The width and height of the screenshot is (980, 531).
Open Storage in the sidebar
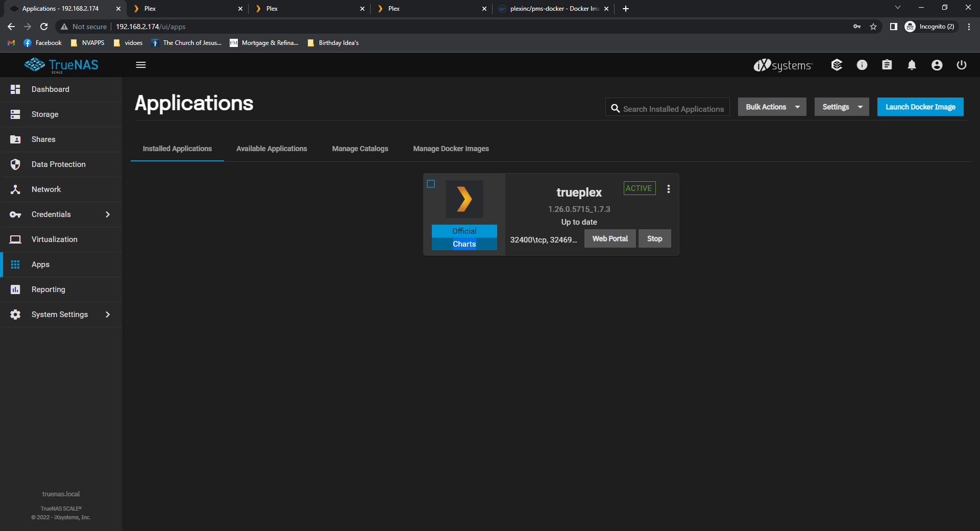tap(61, 114)
